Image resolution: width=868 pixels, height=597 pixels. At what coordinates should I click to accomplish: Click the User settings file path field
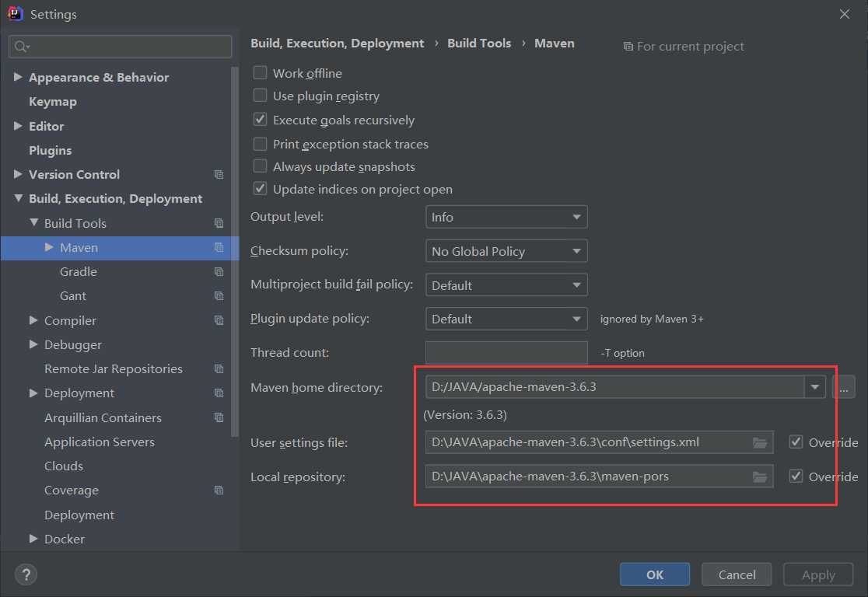599,442
